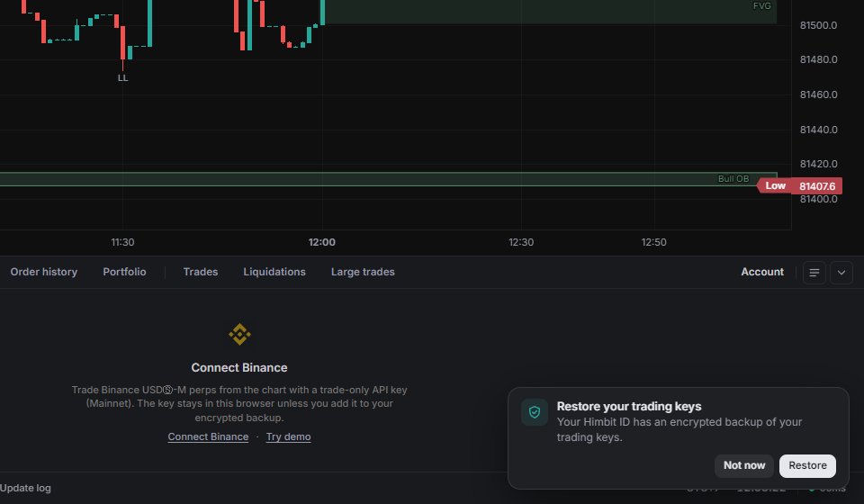Open the Update log
864x504 pixels.
[x=25, y=488]
